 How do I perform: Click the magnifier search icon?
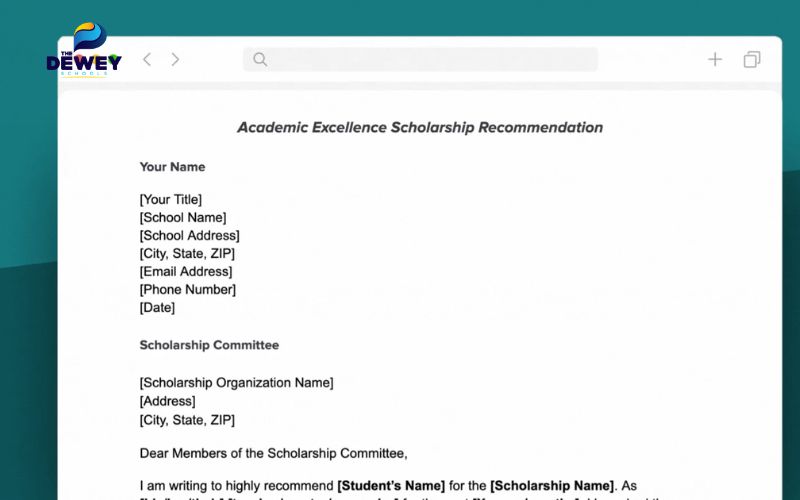[260, 60]
